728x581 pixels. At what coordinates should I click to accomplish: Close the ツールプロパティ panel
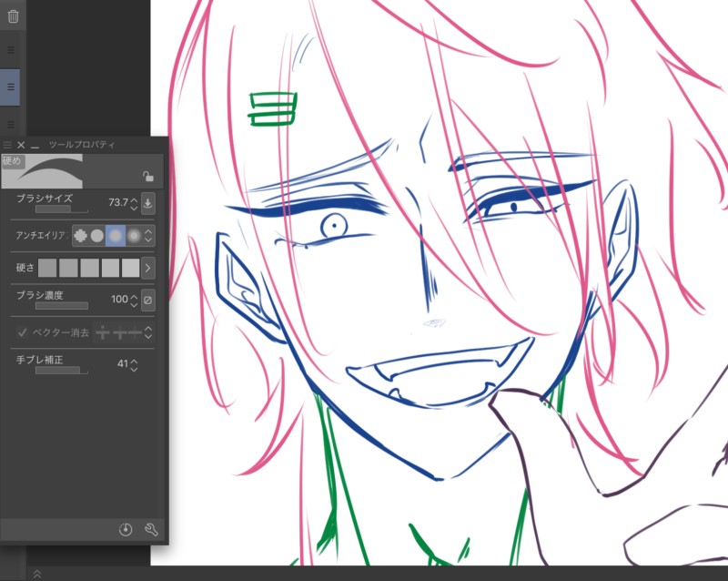[x=21, y=145]
